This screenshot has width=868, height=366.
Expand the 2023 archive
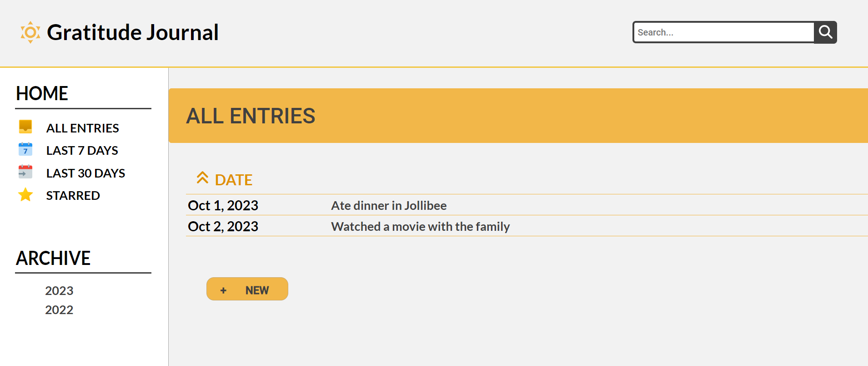click(59, 290)
